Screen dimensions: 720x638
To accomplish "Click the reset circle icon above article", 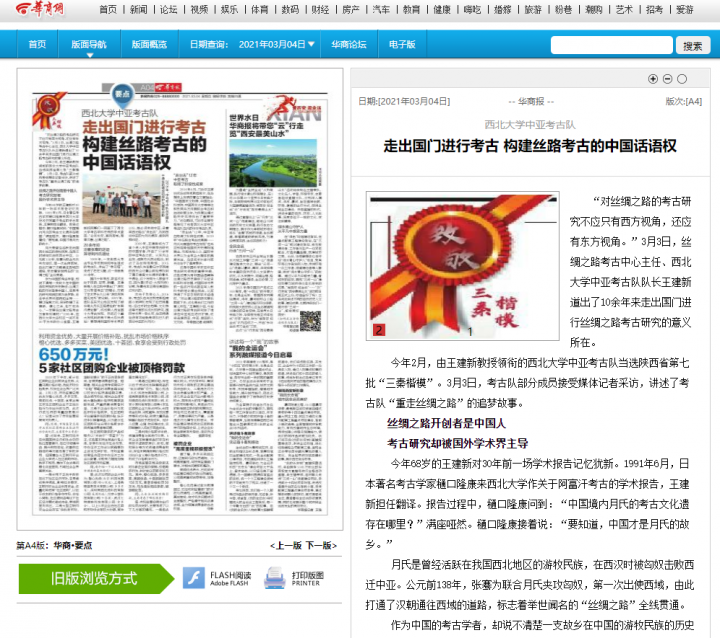I will coord(682,79).
